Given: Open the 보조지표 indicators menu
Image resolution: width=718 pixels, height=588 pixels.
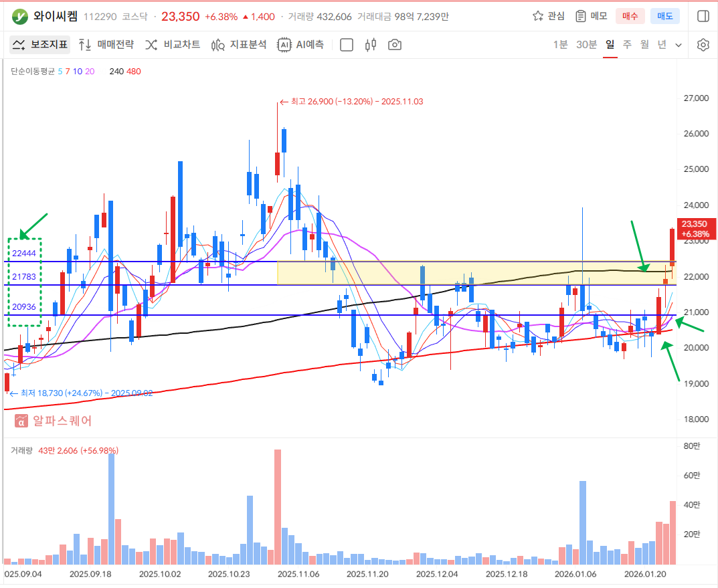Looking at the screenshot, I should (x=39, y=45).
